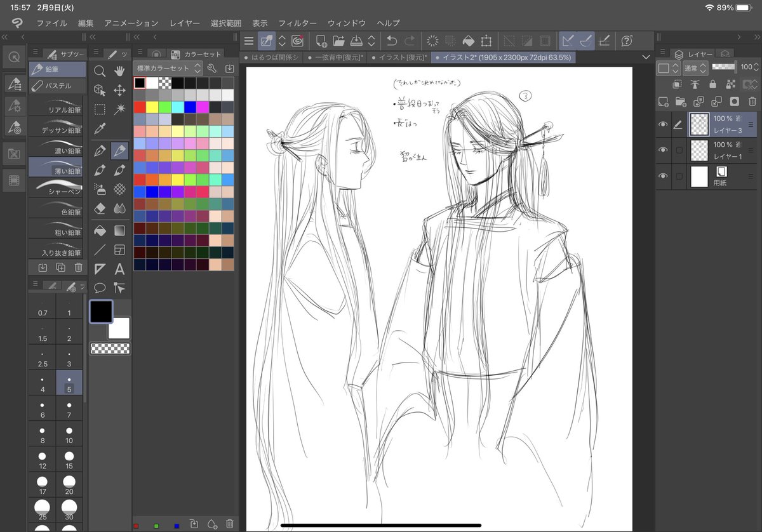
Task: Click Save icon in command bar
Action: pyautogui.click(x=356, y=41)
